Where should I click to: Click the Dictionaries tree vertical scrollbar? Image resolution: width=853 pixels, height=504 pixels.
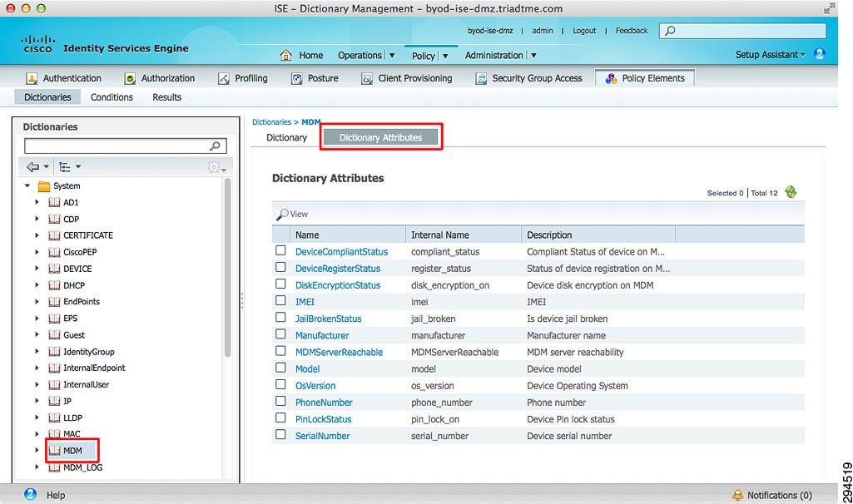point(227,268)
